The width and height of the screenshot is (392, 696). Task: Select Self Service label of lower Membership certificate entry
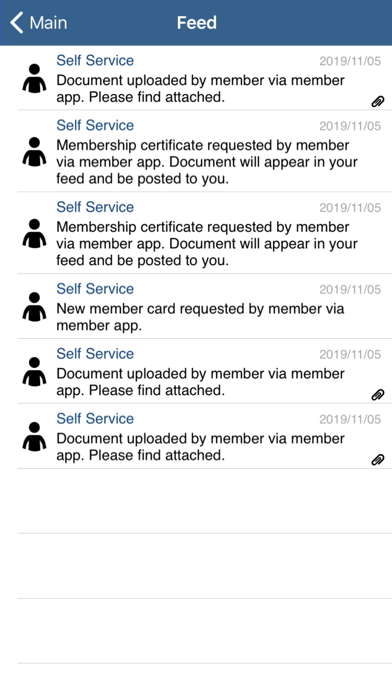(x=95, y=207)
